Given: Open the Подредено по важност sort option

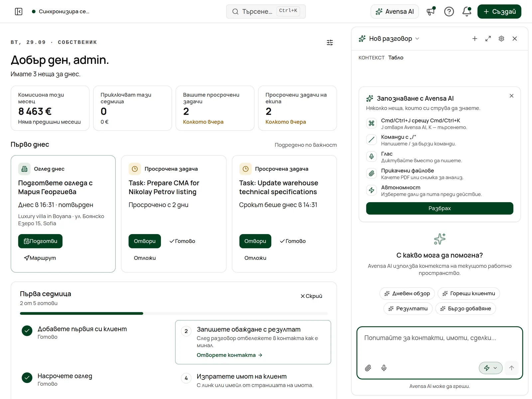Looking at the screenshot, I should tap(306, 145).
